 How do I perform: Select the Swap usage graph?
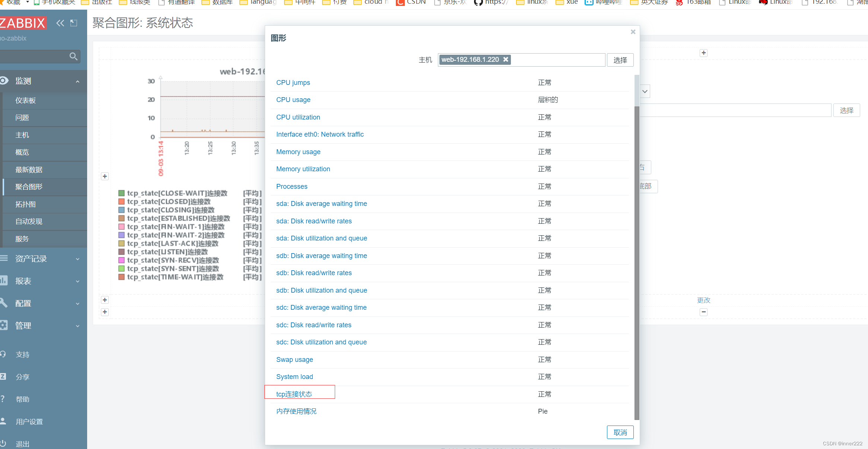[x=295, y=360]
